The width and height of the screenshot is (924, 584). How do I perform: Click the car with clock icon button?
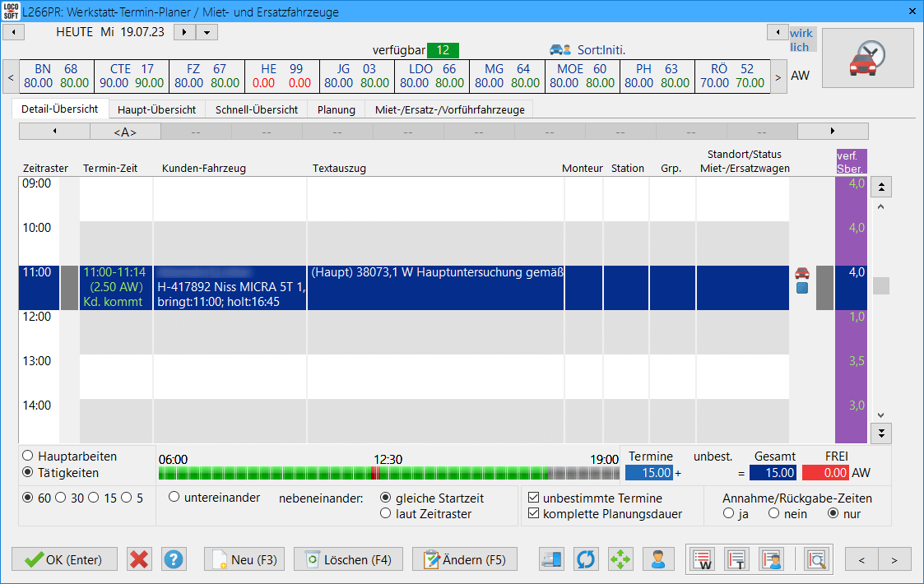click(867, 58)
